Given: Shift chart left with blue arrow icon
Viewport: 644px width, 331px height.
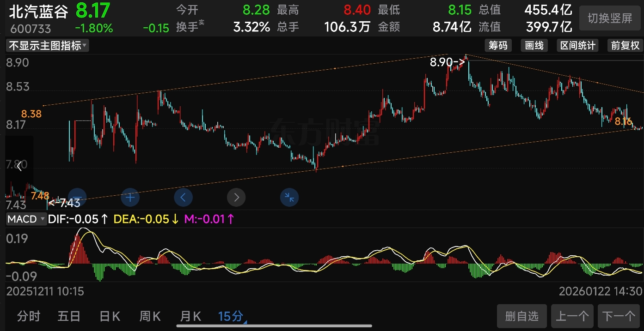Looking at the screenshot, I should pos(183,198).
